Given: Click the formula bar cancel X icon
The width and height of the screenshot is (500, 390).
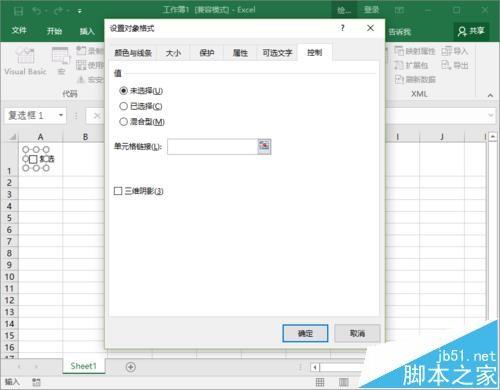Looking at the screenshot, I should coord(97,116).
